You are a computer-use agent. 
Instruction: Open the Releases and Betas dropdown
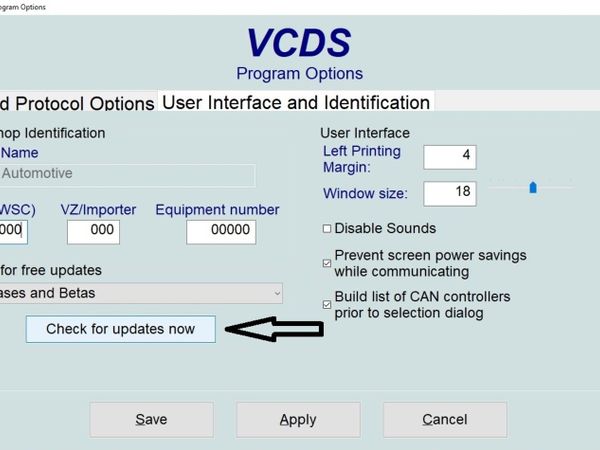tap(140, 293)
